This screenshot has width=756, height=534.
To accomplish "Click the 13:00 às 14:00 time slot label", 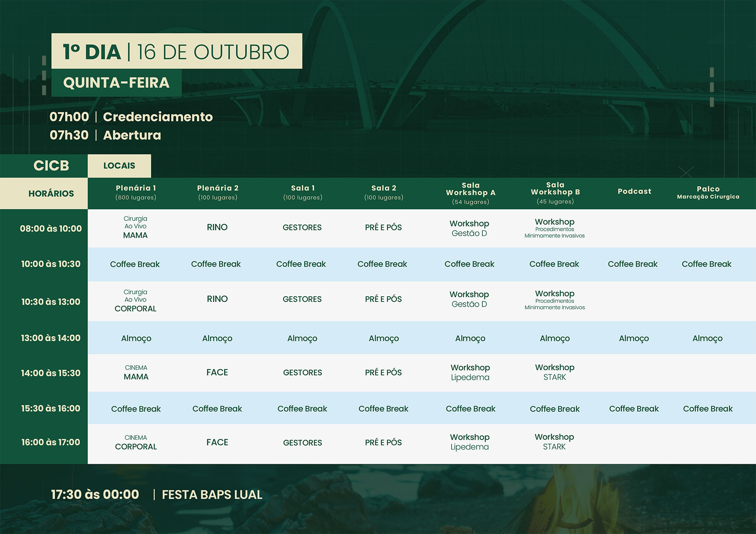I will (x=51, y=338).
